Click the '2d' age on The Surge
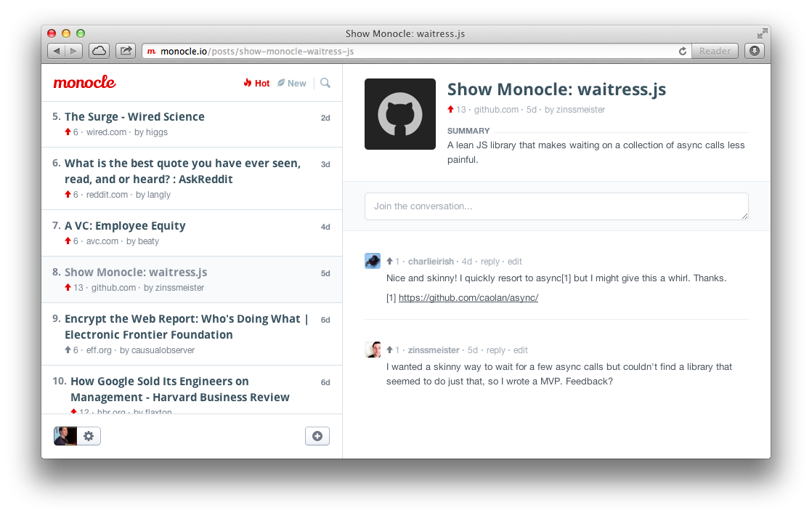Image resolution: width=812 pixels, height=516 pixels. [x=325, y=118]
